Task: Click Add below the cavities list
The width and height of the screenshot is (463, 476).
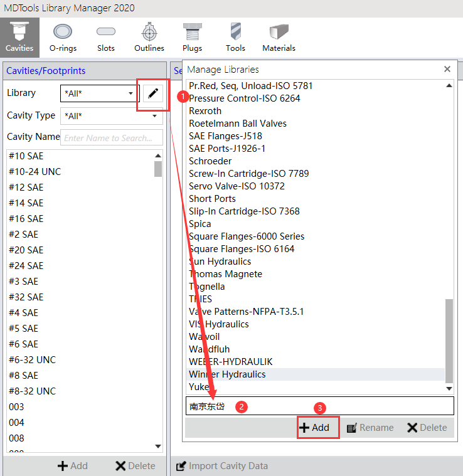Action: [x=73, y=466]
